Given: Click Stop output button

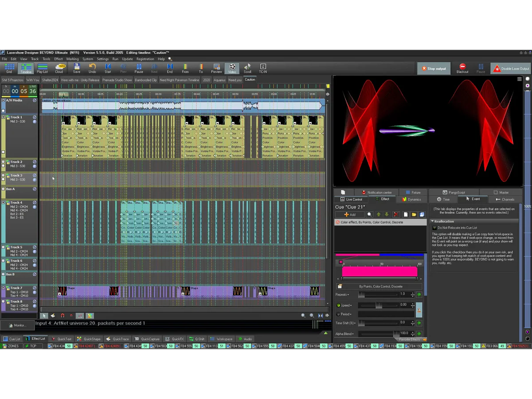Looking at the screenshot, I should [x=434, y=68].
